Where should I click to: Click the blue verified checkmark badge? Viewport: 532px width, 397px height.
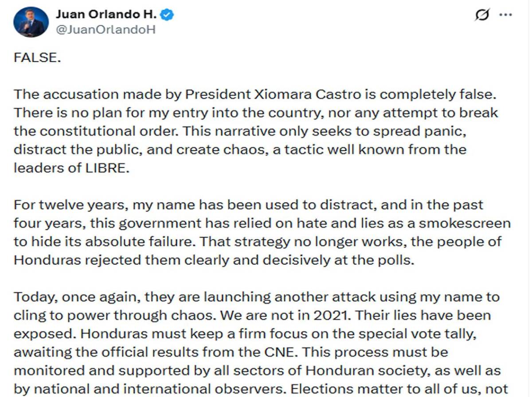coord(168,14)
